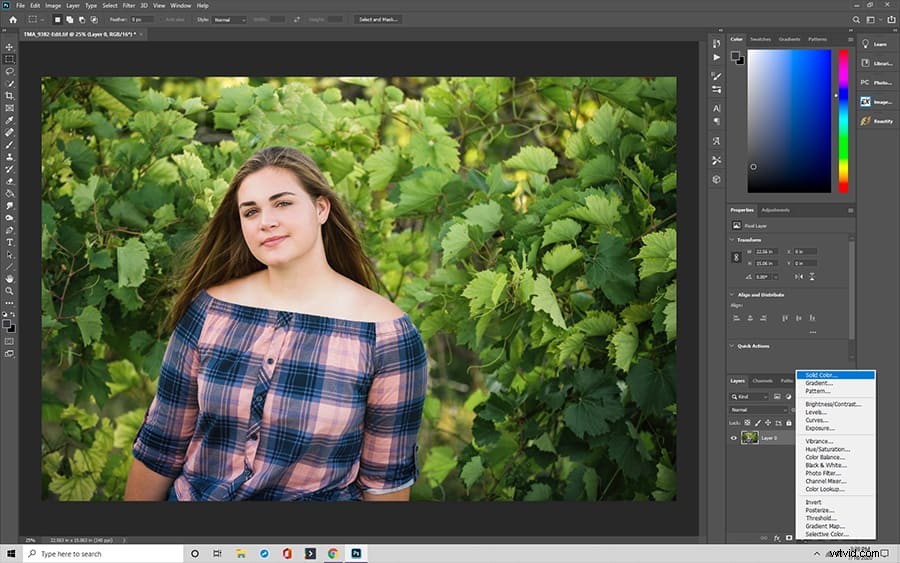
Task: Toggle visibility of Layer 0
Action: pos(734,438)
